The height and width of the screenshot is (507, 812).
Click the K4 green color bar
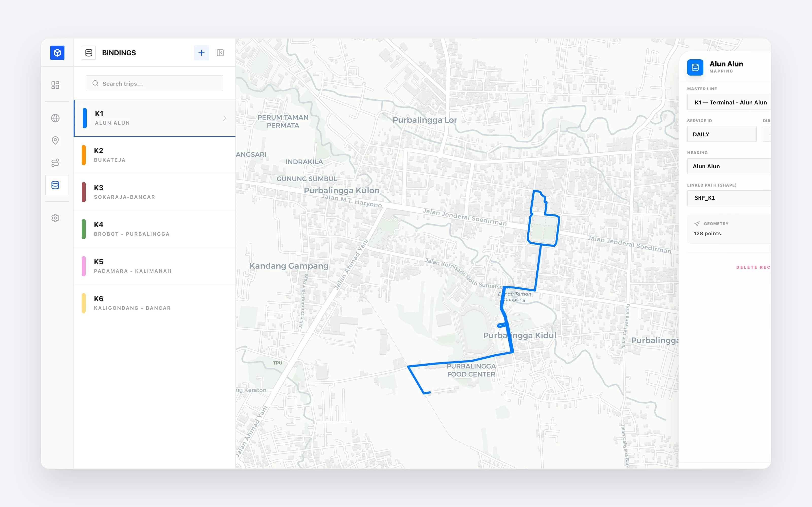point(84,229)
